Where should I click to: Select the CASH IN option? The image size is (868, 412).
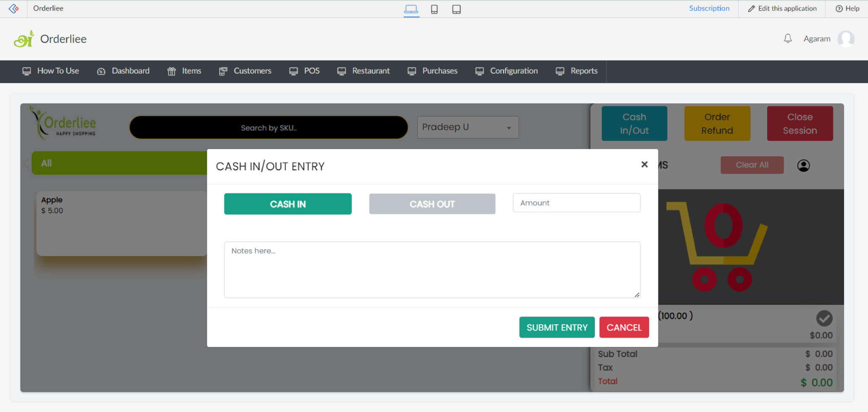[x=288, y=204]
